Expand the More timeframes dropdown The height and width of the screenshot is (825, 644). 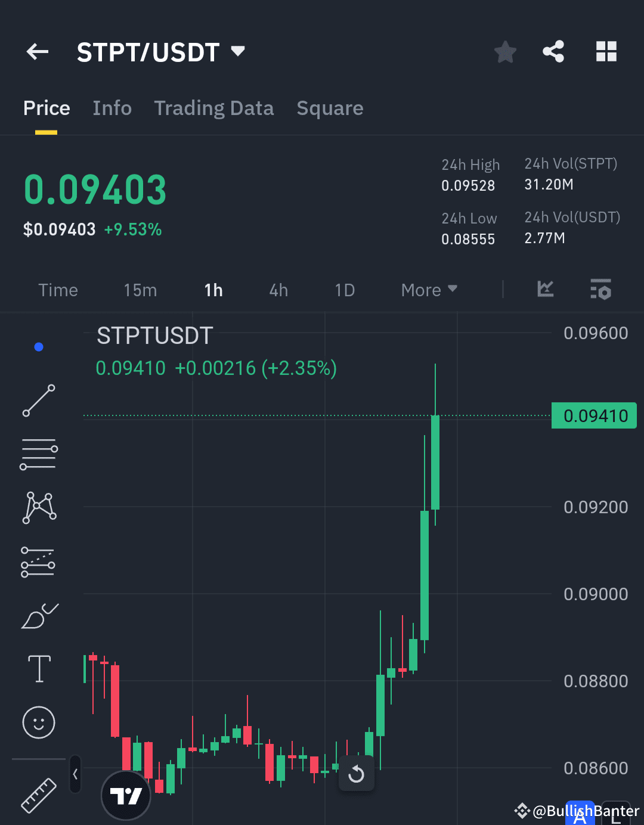click(428, 290)
